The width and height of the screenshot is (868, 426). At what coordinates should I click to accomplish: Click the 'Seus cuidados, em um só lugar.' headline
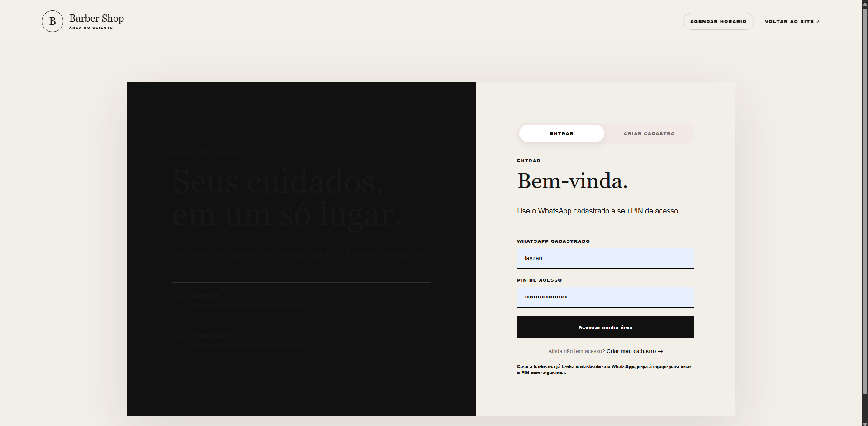[x=286, y=198]
